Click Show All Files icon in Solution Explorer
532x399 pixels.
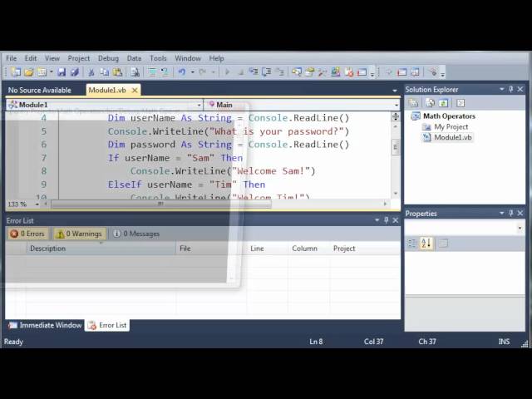pos(428,103)
